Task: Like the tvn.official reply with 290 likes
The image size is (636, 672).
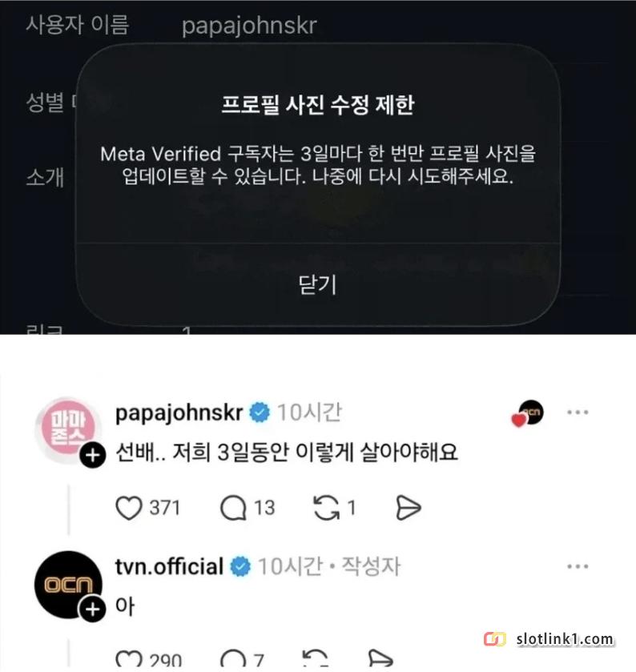Action: (129, 660)
